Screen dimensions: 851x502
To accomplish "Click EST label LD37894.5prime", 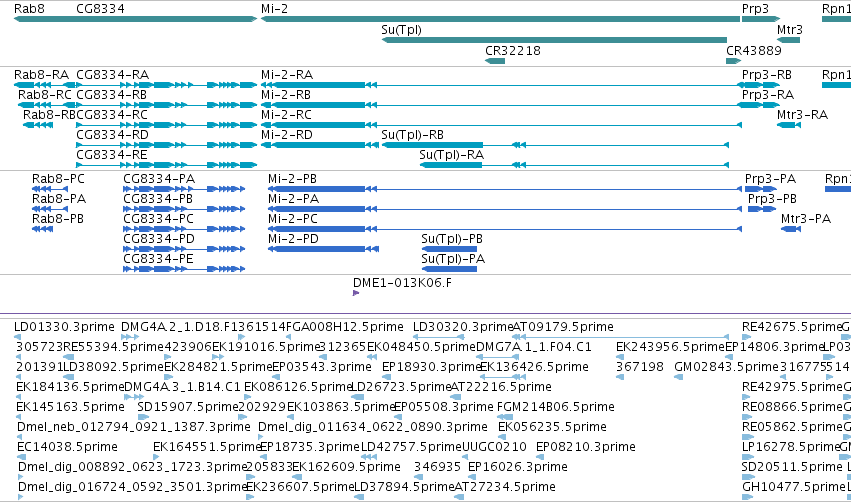I will tap(404, 487).
